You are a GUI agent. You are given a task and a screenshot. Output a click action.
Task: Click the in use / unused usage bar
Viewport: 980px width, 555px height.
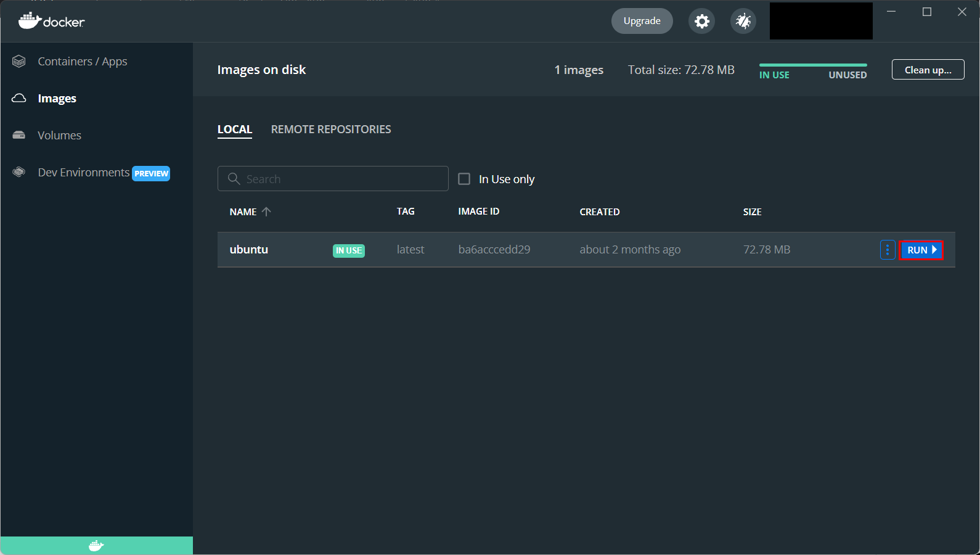(813, 65)
